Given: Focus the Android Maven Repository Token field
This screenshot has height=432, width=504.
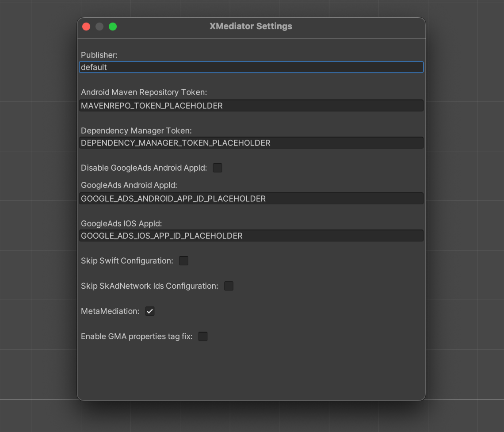Looking at the screenshot, I should [x=251, y=106].
